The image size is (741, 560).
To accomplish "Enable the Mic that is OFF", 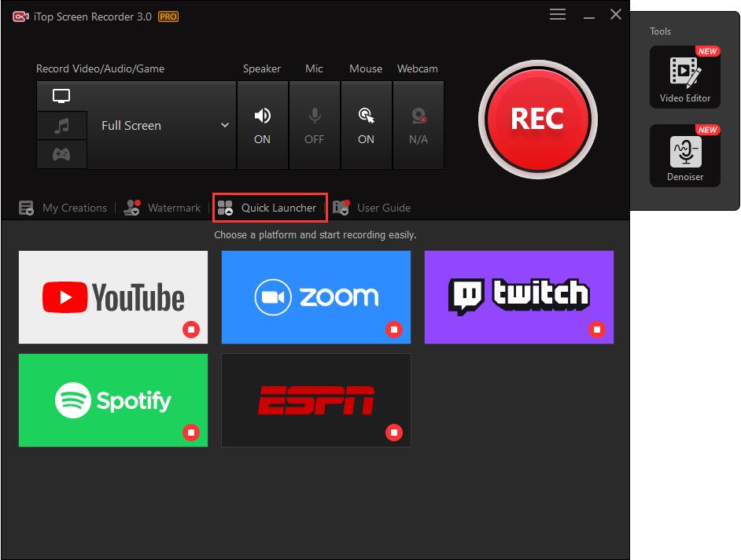I will (315, 125).
